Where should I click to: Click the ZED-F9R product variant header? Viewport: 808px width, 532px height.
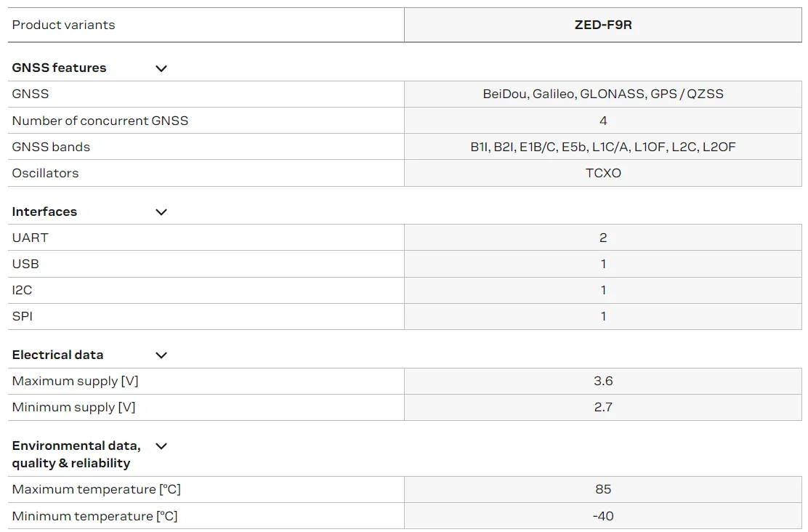[x=603, y=25]
